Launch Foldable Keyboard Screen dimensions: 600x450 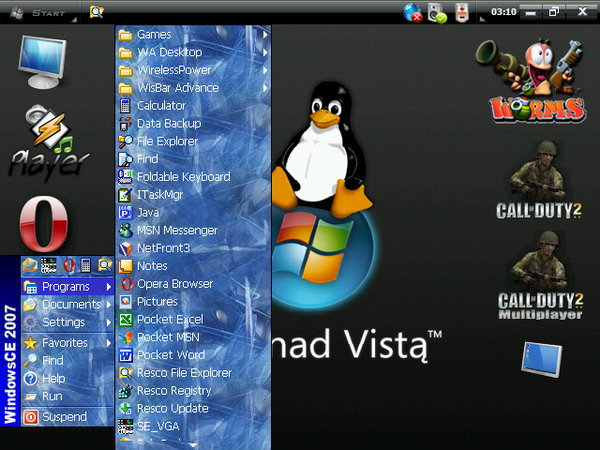193,177
